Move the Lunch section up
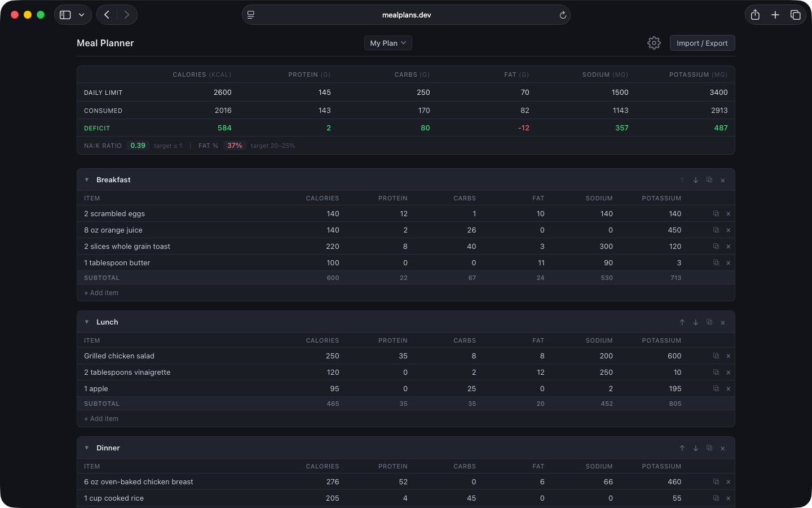Image resolution: width=812 pixels, height=508 pixels. click(682, 322)
